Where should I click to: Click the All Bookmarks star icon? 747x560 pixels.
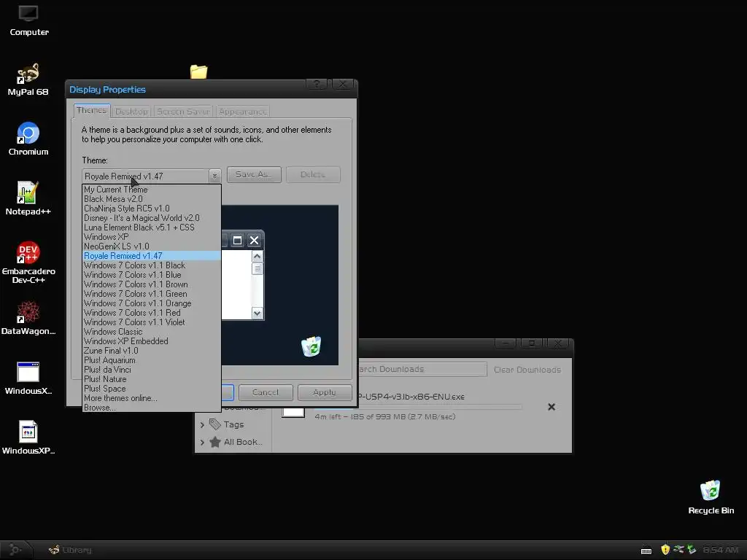tap(215, 442)
